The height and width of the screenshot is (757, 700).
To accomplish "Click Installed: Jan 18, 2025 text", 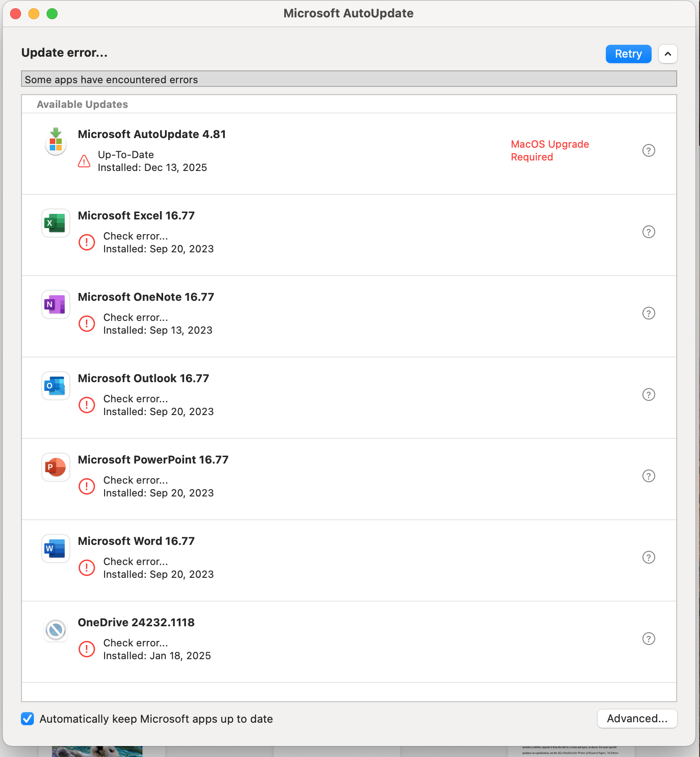I will click(157, 656).
